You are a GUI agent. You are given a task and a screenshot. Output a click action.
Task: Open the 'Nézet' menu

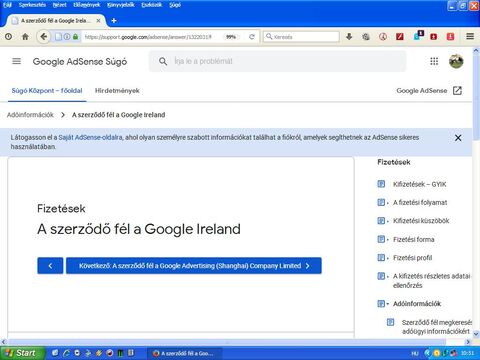(59, 5)
